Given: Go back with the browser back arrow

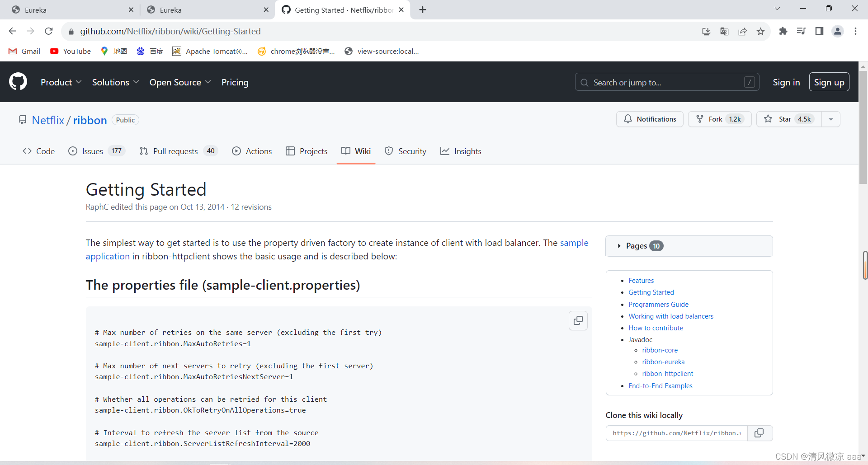Looking at the screenshot, I should point(12,31).
